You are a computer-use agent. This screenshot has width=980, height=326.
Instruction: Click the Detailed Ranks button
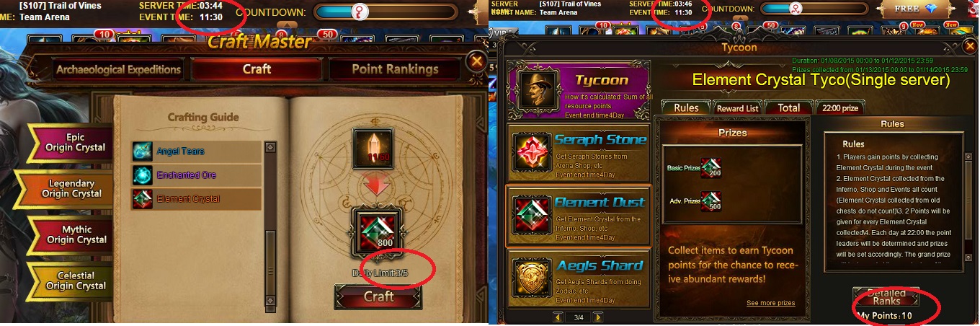(886, 297)
